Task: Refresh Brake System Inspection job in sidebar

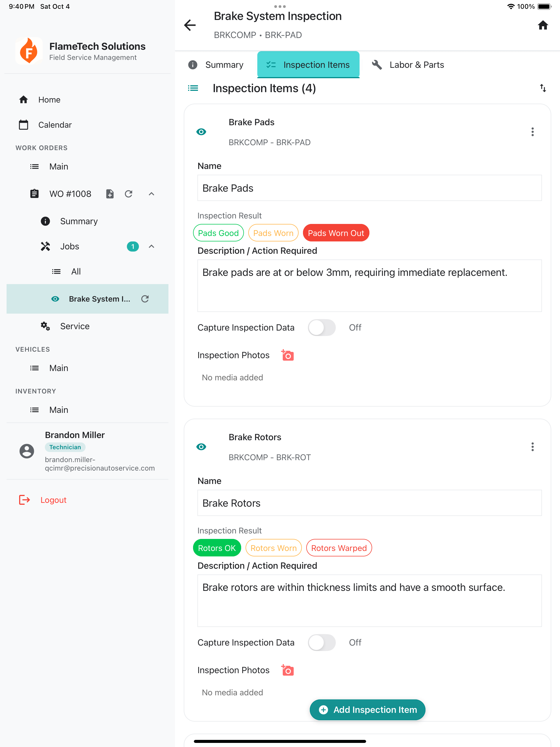Action: coord(145,299)
